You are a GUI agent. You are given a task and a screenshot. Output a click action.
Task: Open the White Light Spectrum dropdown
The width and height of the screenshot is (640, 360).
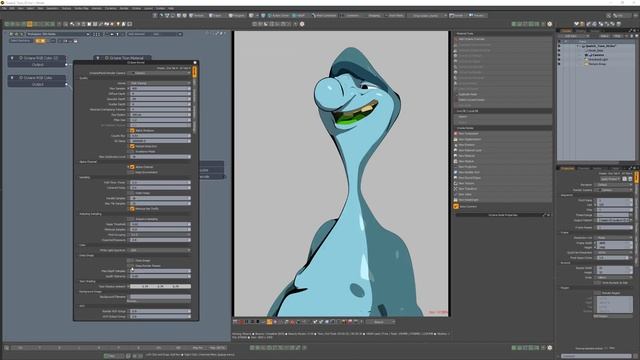tap(160, 250)
